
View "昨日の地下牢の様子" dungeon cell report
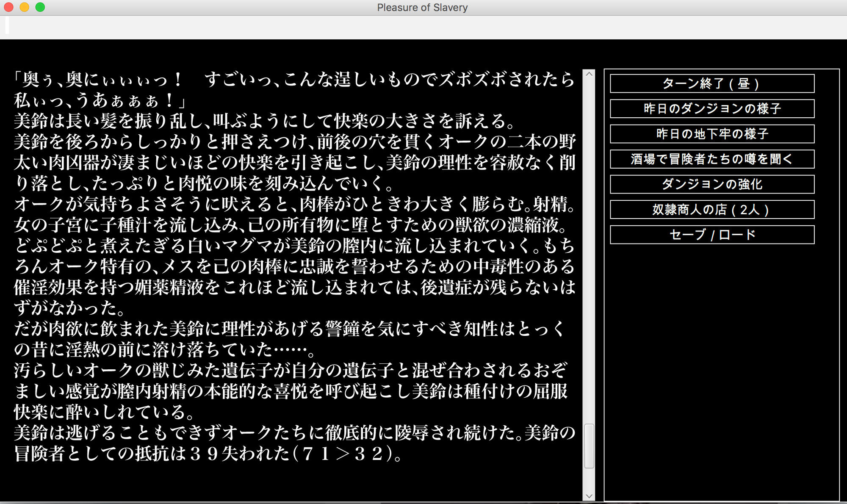point(711,133)
